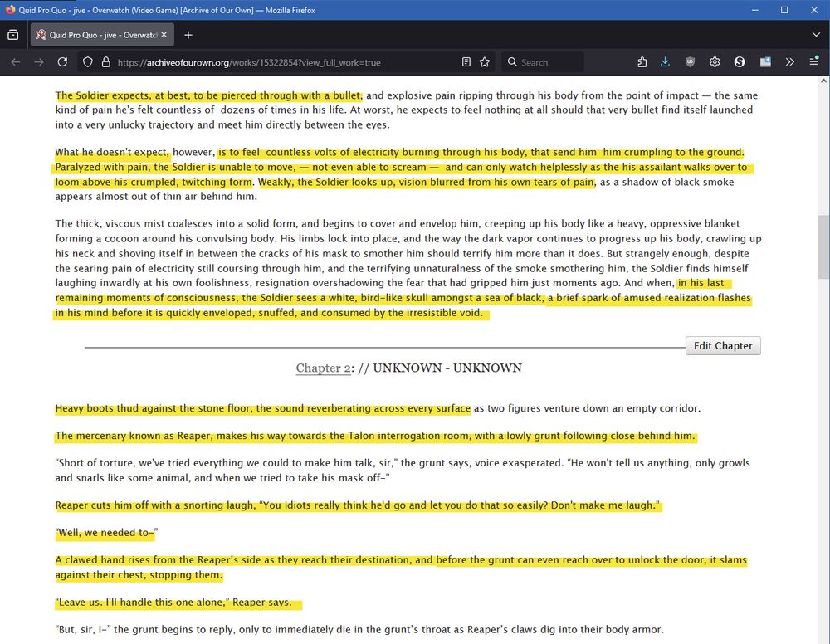Click the "Edit Chapter" button

(x=723, y=345)
